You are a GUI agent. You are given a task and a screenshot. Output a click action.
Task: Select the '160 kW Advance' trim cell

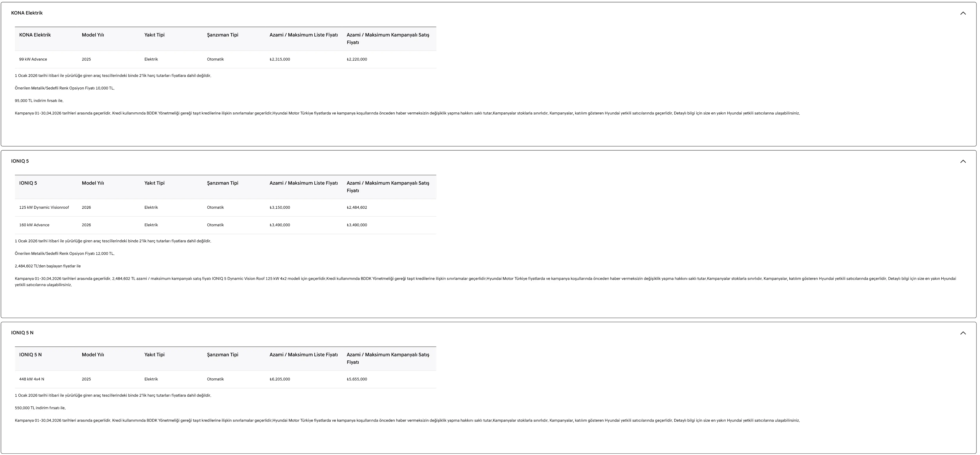34,225
